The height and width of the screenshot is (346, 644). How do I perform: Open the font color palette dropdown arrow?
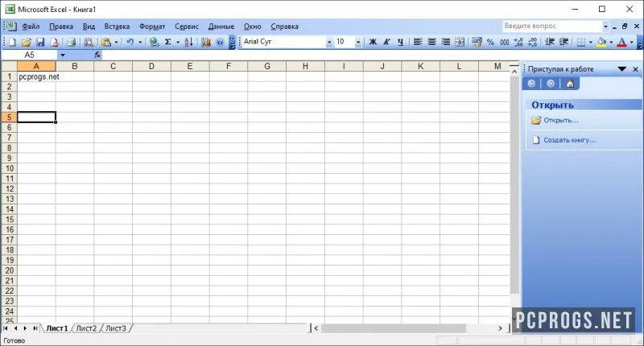pyautogui.click(x=631, y=42)
